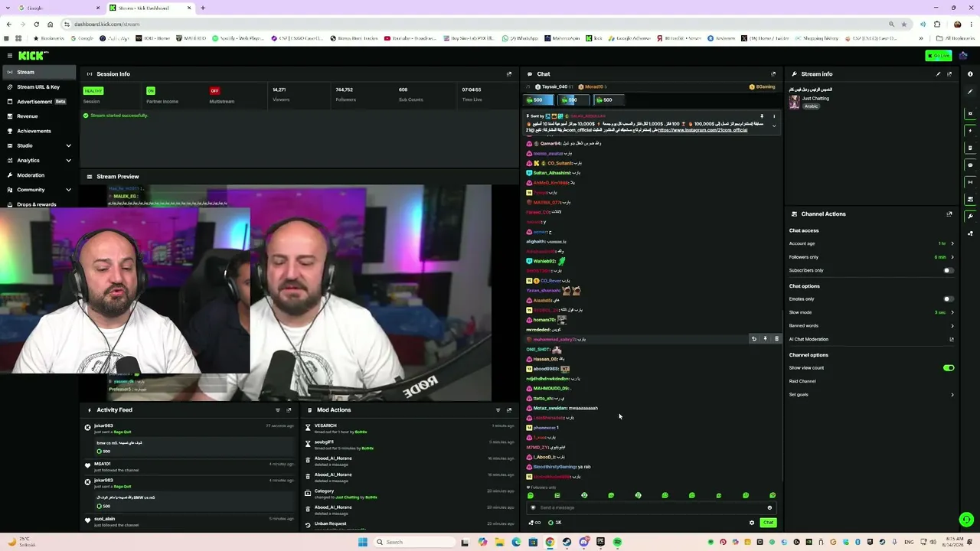Image resolution: width=980 pixels, height=551 pixels.
Task: Pop out the Stream info panel
Action: [x=949, y=74]
